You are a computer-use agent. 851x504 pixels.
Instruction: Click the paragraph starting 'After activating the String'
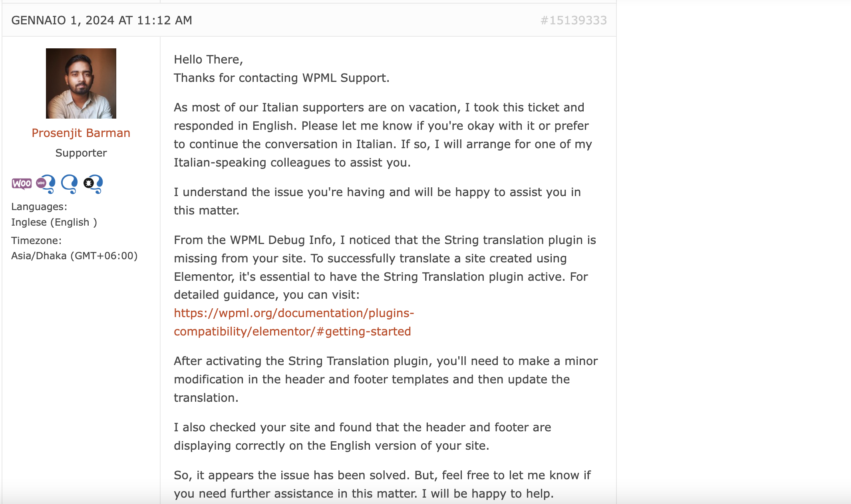386,379
